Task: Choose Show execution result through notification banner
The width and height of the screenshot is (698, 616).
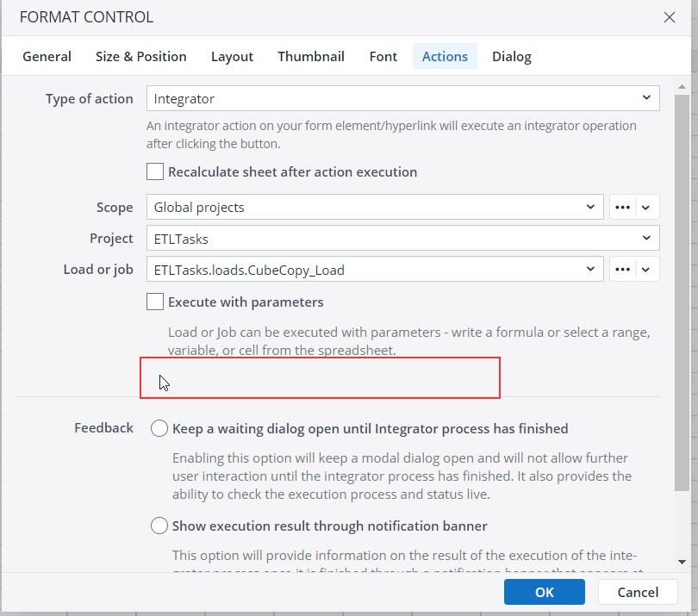Action: [x=159, y=526]
